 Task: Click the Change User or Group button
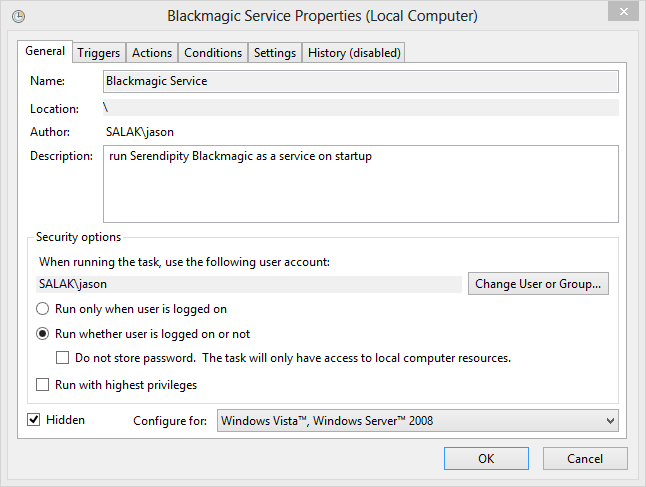point(538,283)
